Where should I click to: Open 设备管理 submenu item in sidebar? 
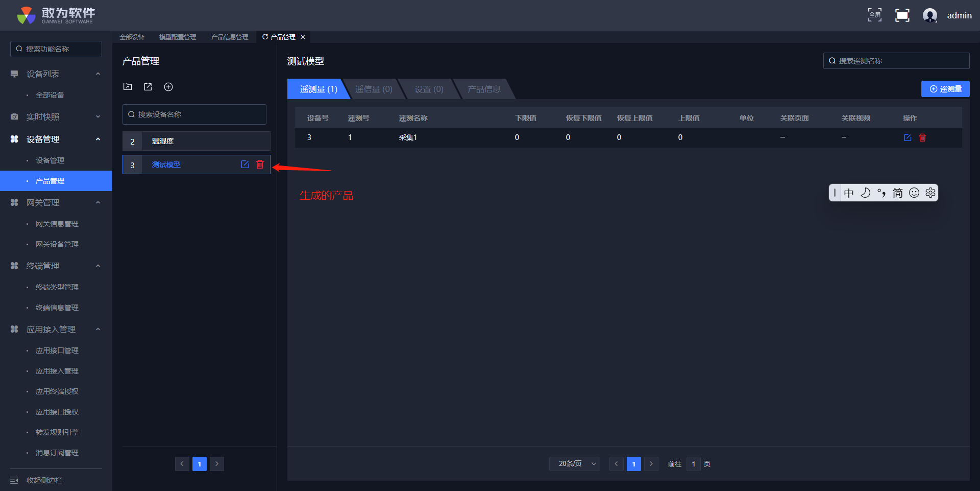pyautogui.click(x=50, y=160)
